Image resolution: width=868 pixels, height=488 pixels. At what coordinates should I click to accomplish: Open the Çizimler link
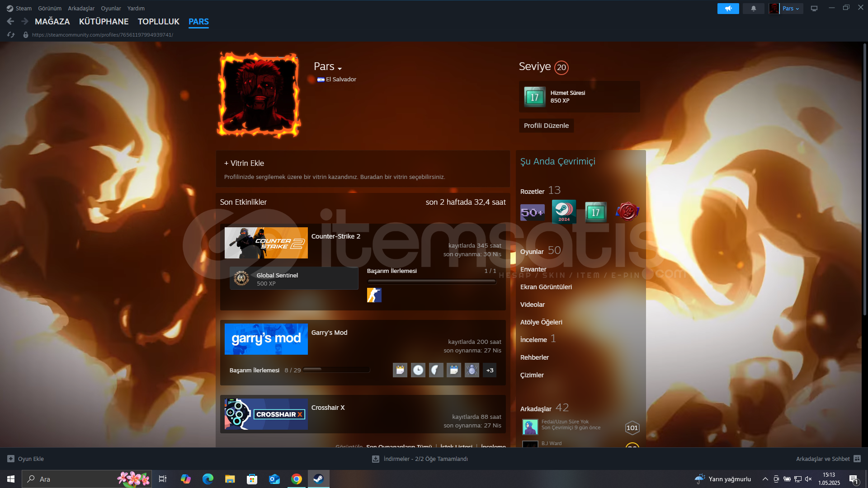point(532,375)
